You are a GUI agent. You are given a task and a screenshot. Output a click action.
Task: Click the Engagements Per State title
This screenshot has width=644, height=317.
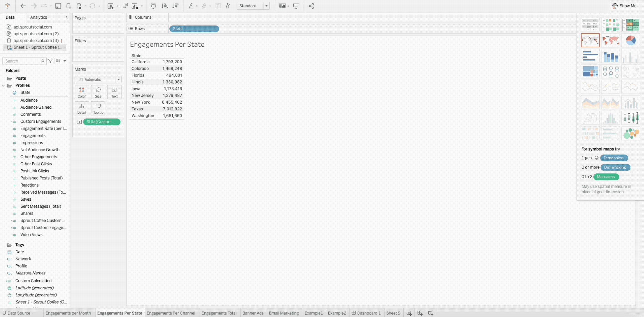tap(167, 44)
